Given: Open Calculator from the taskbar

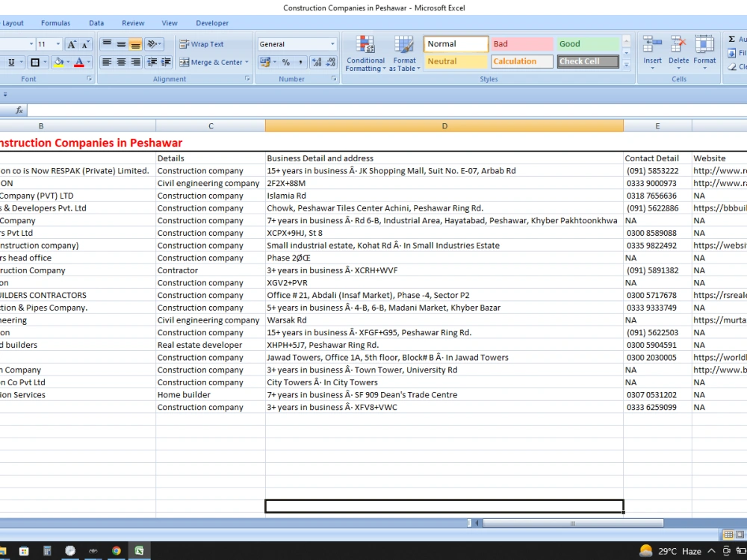Looking at the screenshot, I should click(46, 551).
